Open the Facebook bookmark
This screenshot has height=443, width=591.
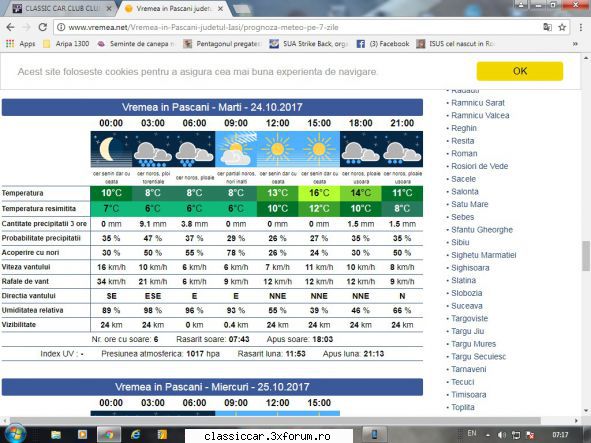click(x=383, y=44)
